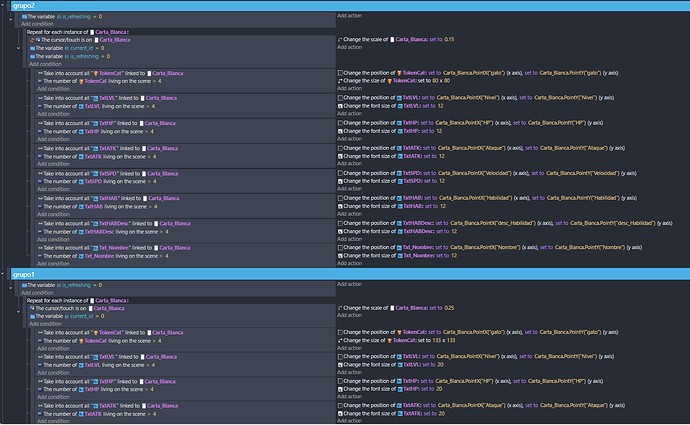Click the cursor/touch condition icon in grupo2
This screenshot has width=690, height=425.
tap(31, 39)
